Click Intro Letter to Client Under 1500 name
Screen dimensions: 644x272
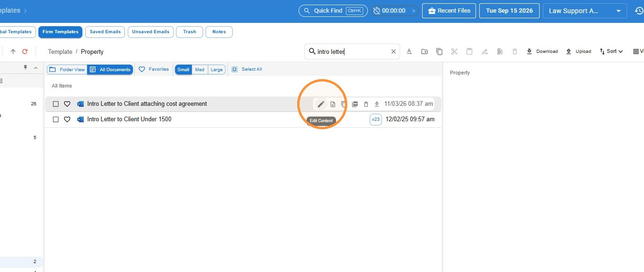(x=129, y=119)
